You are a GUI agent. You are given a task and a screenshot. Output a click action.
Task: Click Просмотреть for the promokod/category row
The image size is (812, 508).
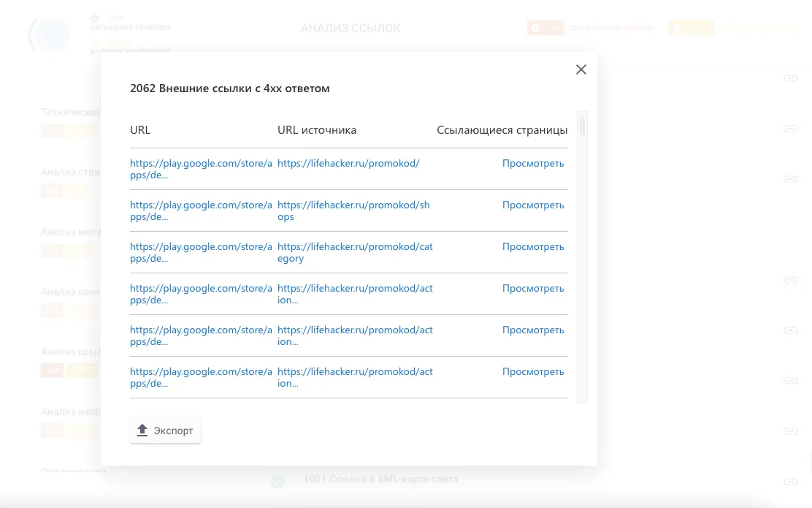click(533, 247)
